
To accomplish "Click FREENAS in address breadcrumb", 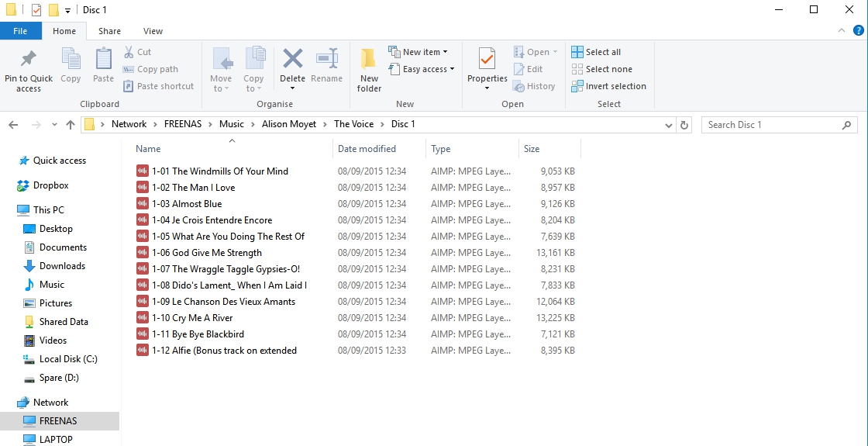I will click(x=183, y=124).
